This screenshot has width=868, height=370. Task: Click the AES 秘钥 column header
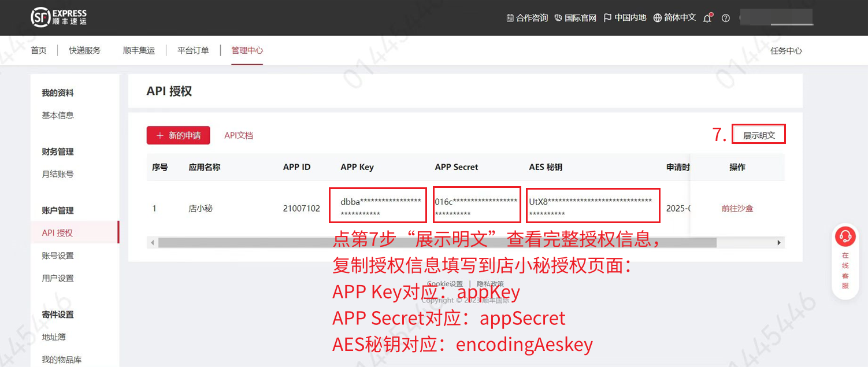point(546,167)
